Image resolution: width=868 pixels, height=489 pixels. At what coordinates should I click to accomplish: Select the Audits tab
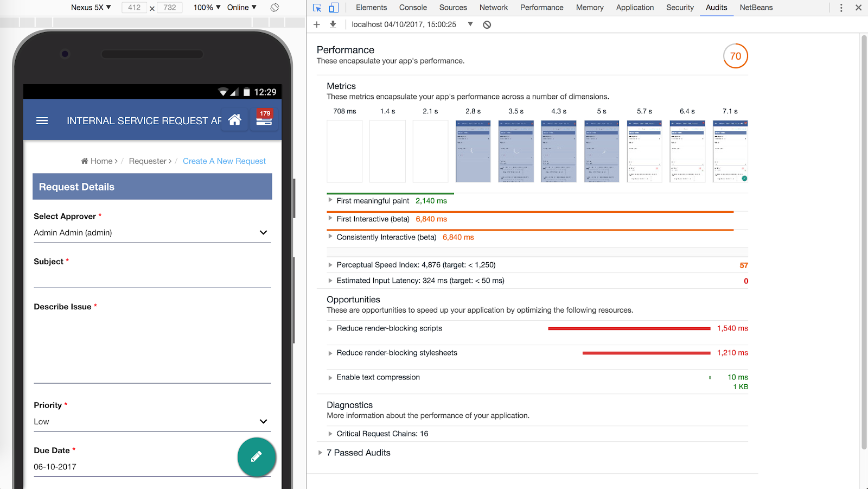click(x=717, y=8)
